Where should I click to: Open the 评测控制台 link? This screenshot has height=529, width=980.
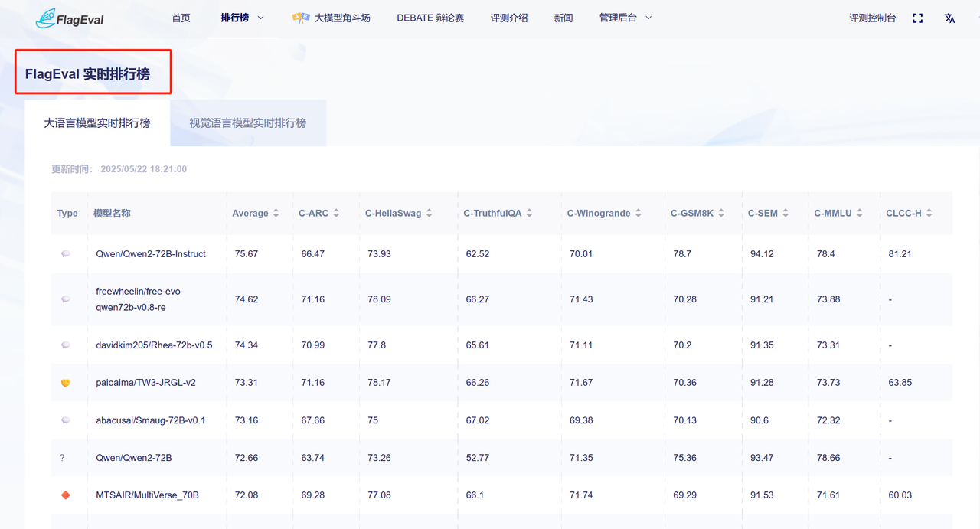[872, 18]
